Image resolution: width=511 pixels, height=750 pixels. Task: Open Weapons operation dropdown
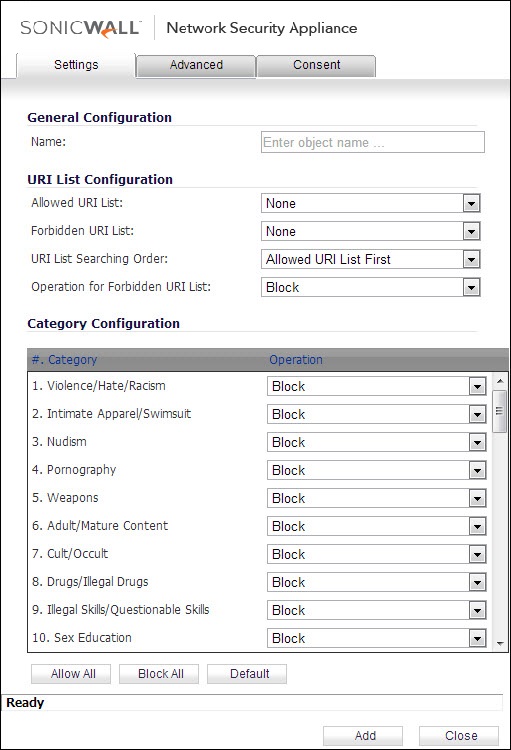[x=377, y=498]
